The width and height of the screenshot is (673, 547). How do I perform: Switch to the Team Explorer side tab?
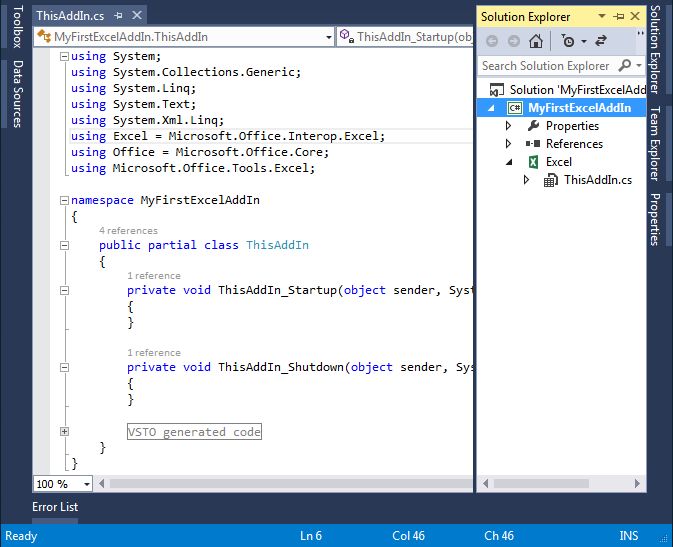click(x=655, y=143)
